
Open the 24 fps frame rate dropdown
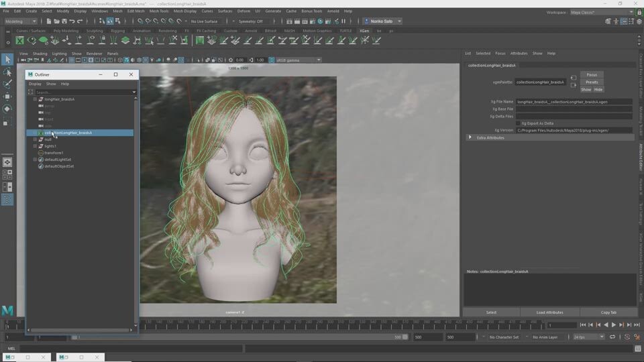pos(589,337)
